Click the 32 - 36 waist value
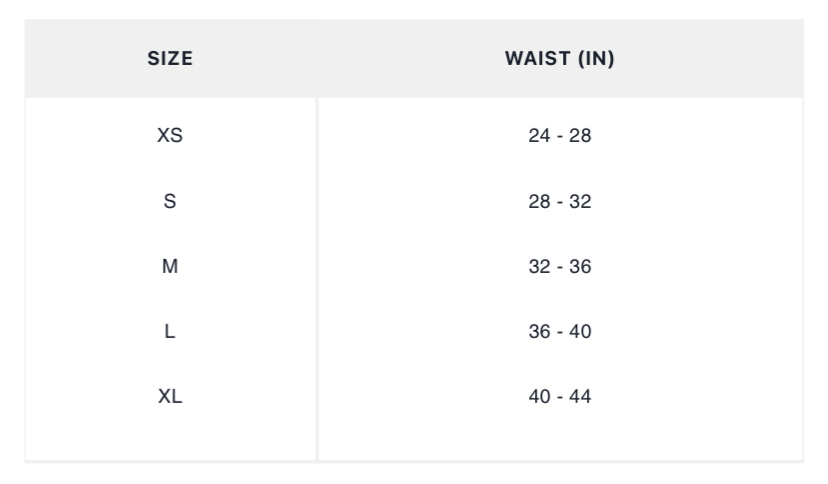 (560, 267)
